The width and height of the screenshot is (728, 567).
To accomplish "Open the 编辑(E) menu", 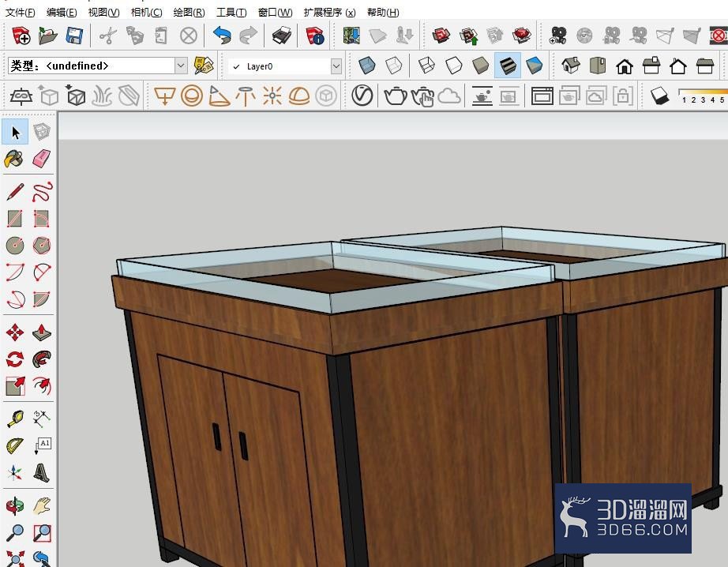I will pos(62,13).
